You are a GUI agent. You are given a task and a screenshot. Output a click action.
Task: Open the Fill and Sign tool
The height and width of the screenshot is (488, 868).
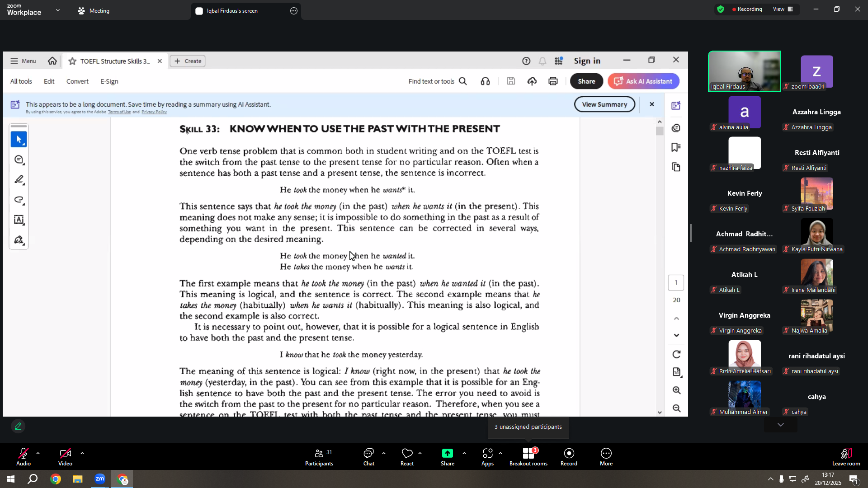click(19, 240)
